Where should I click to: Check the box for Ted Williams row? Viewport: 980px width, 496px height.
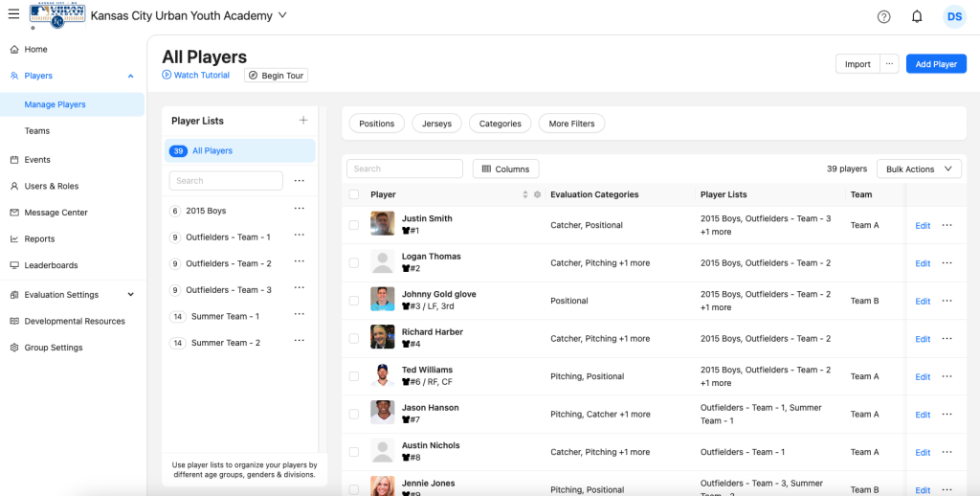pos(354,376)
